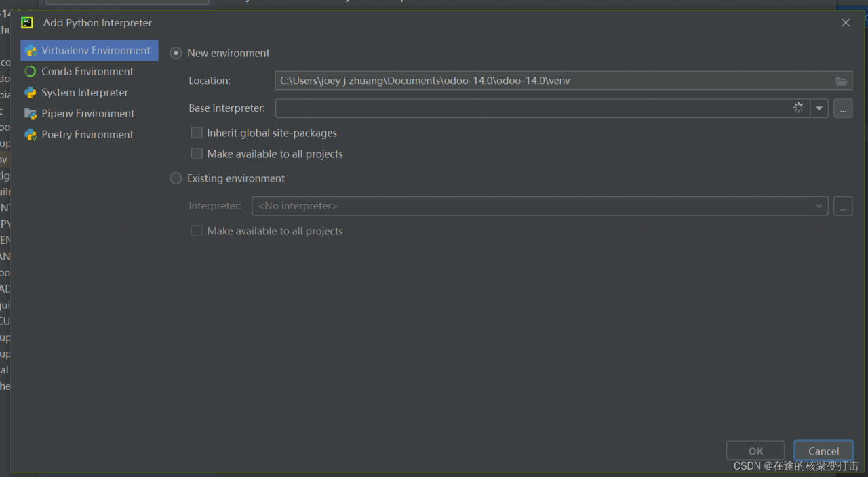Viewport: 868px width, 477px height.
Task: Check Make available to all projects under New environment
Action: click(x=197, y=154)
